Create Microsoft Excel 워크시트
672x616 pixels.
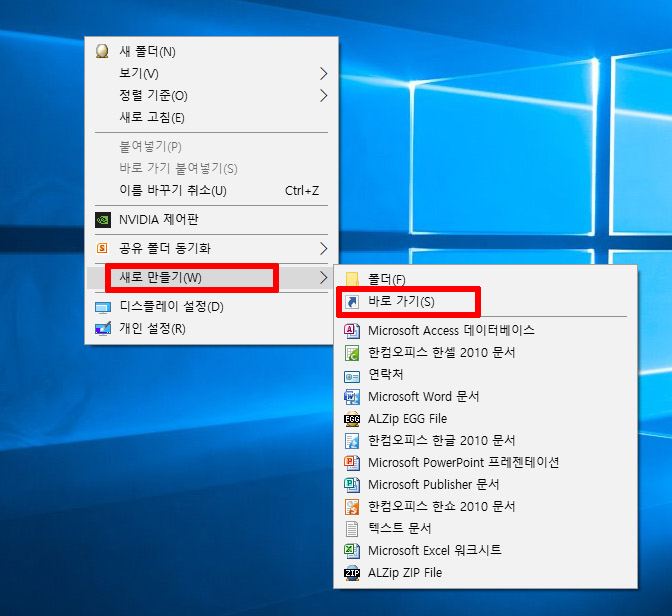click(486, 550)
